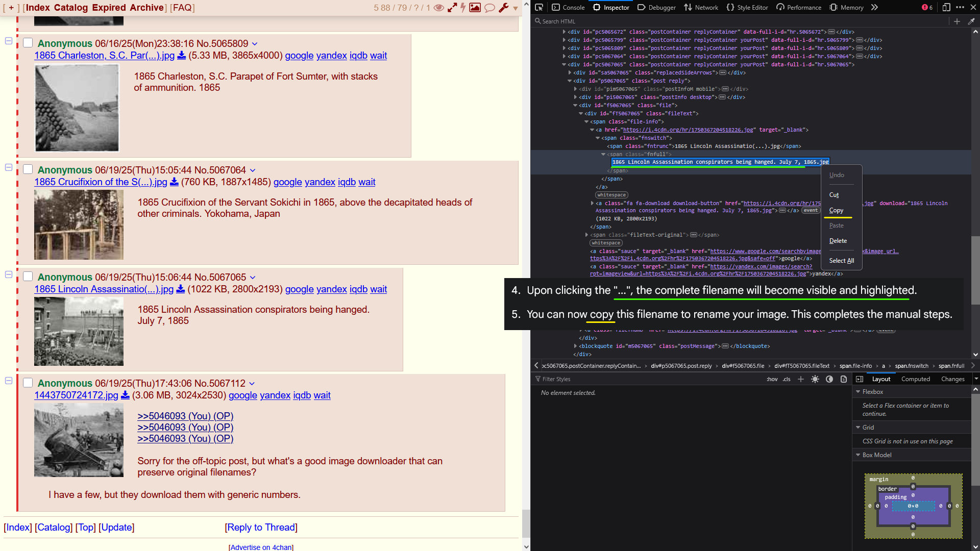Image resolution: width=980 pixels, height=551 pixels.
Task: Collapse the Box Model section
Action: click(x=858, y=455)
